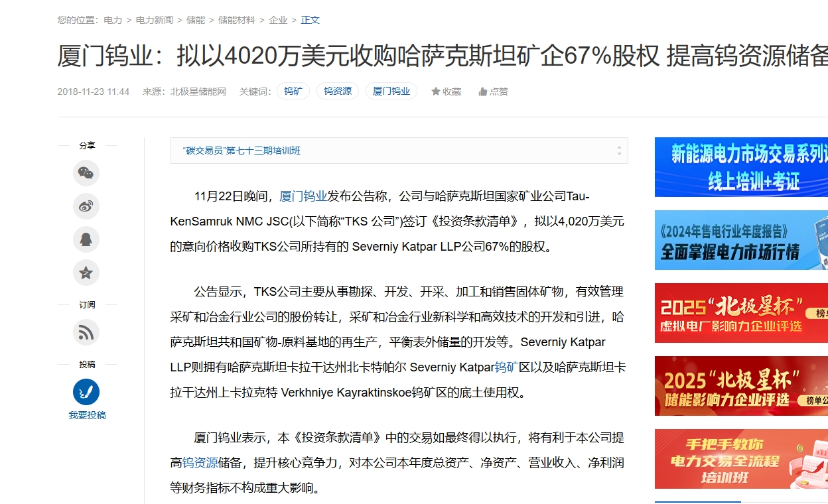Share article via QQ penguin icon
The width and height of the screenshot is (828, 504).
tap(86, 239)
